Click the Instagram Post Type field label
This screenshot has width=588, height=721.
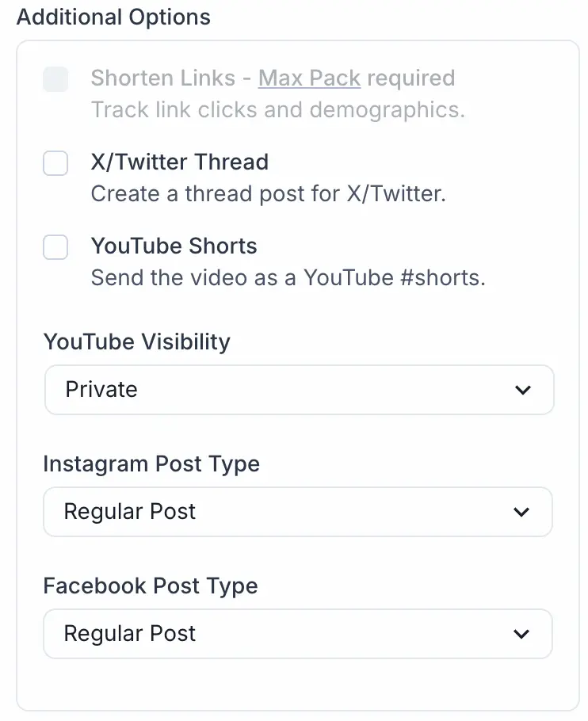pos(151,463)
